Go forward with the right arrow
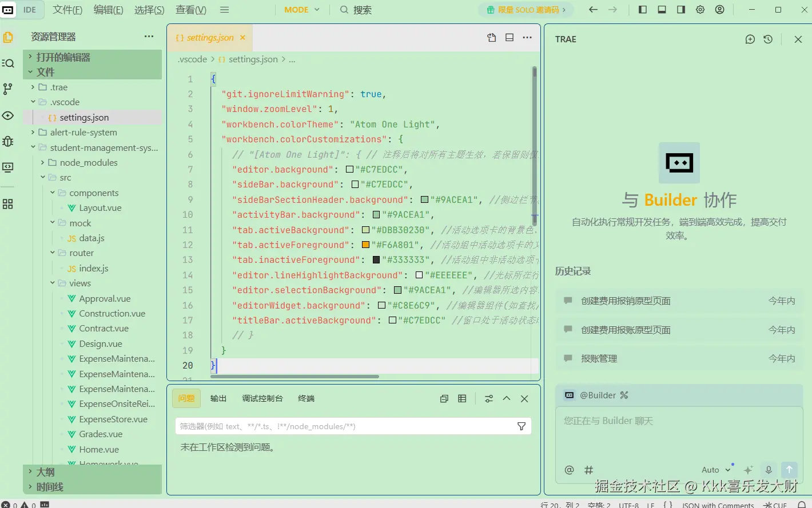 coord(612,10)
